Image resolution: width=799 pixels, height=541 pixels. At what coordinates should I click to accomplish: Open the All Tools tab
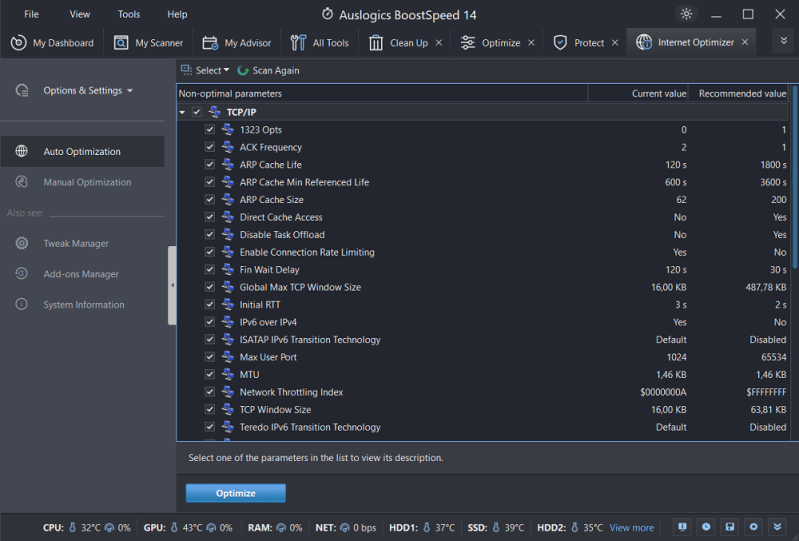pos(319,43)
